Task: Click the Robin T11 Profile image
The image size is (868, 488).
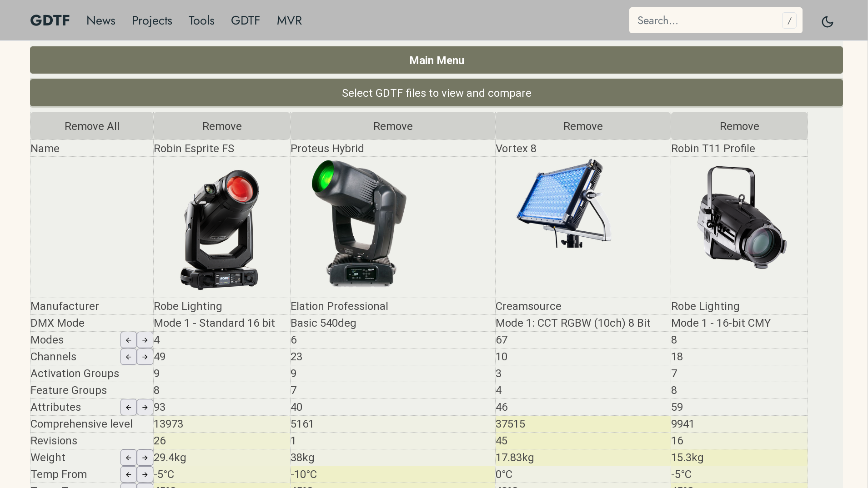Action: (x=742, y=217)
